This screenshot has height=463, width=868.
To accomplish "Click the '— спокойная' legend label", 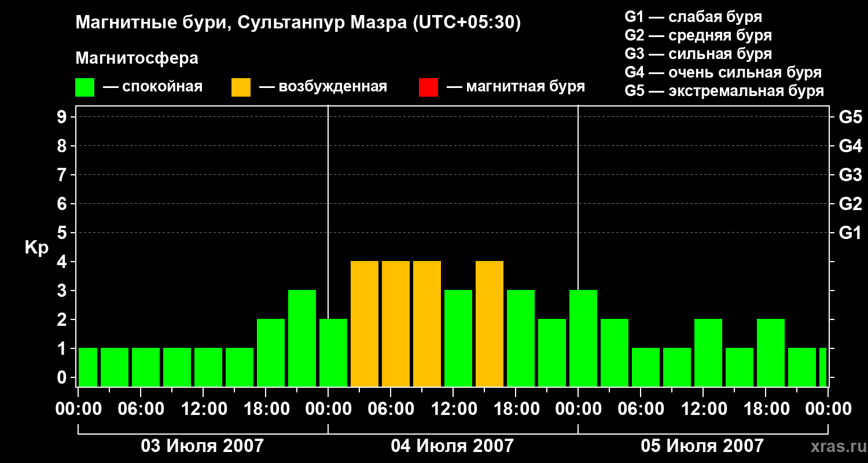I will tap(153, 87).
